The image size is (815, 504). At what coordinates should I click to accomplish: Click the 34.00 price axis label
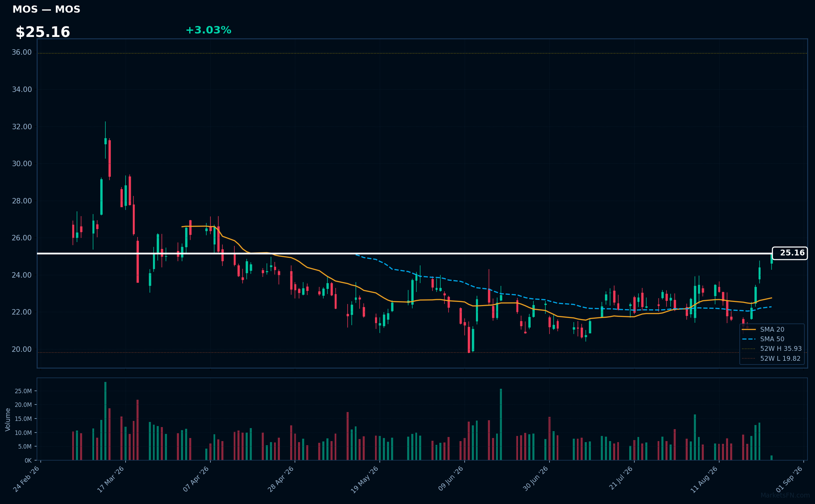tap(22, 90)
